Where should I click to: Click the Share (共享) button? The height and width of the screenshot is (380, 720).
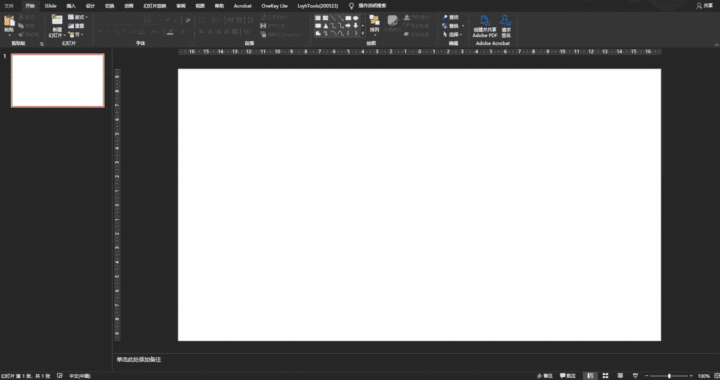tap(704, 6)
